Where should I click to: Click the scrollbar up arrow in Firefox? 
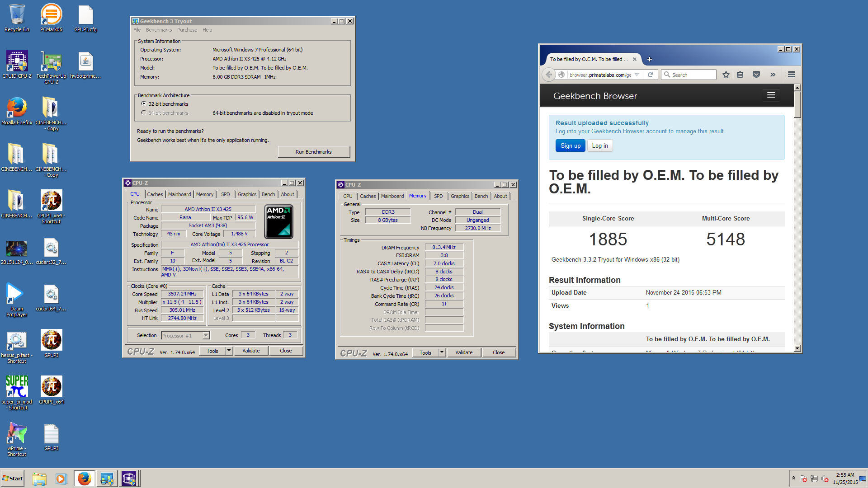tap(797, 87)
